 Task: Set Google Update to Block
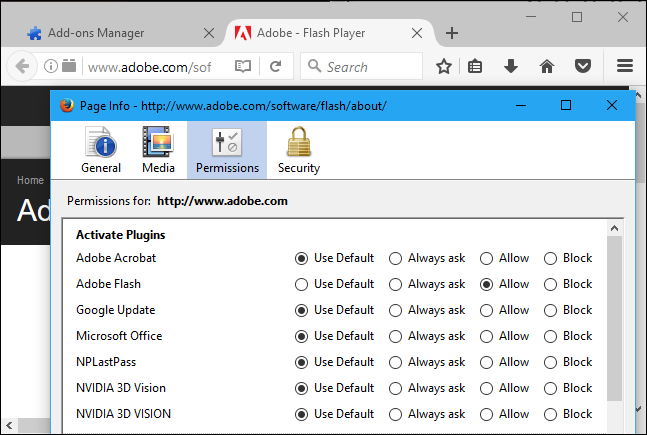[550, 310]
